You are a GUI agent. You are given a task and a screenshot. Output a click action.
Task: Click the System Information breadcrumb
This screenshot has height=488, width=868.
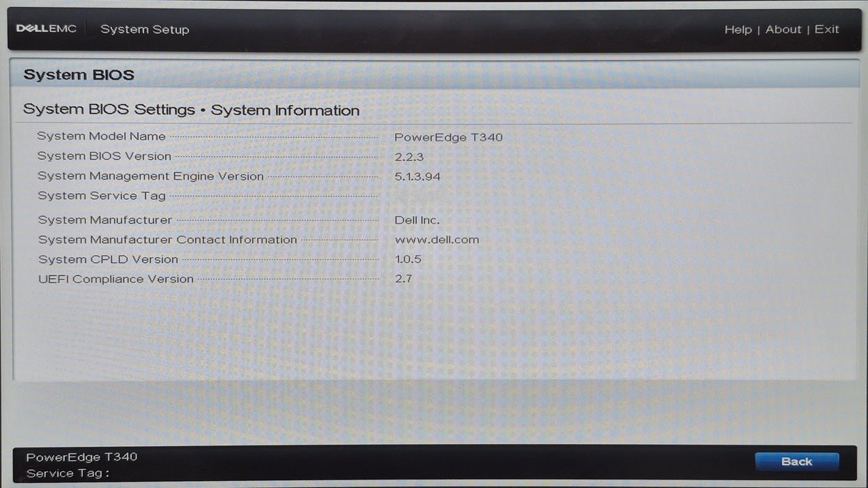click(x=285, y=110)
